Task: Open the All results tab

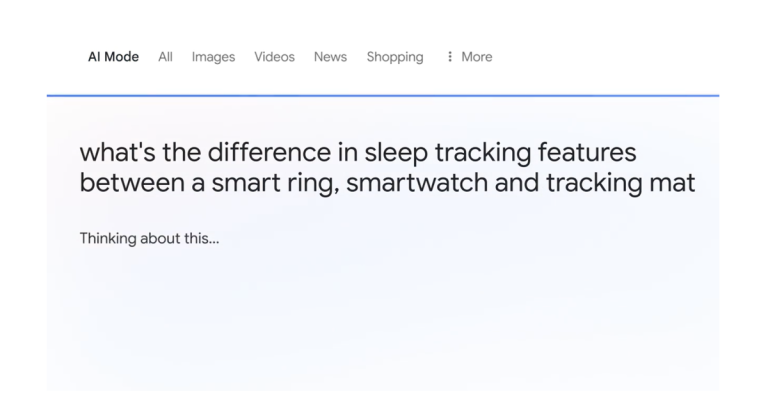Action: (x=166, y=57)
